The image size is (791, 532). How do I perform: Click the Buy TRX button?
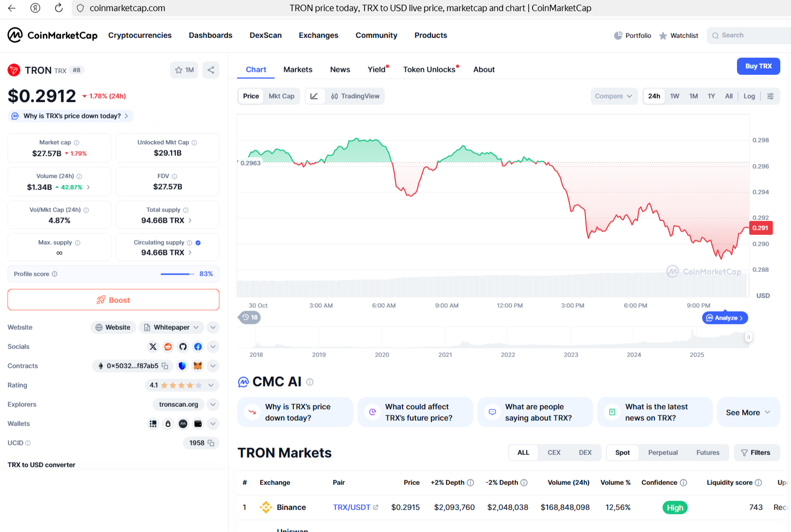tap(758, 66)
